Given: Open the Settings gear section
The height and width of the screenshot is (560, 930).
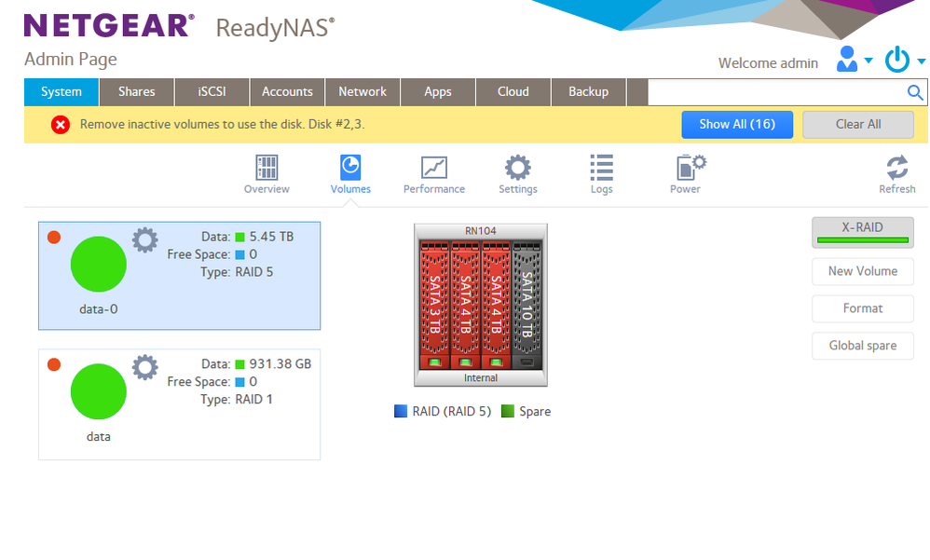Looking at the screenshot, I should pos(517,169).
